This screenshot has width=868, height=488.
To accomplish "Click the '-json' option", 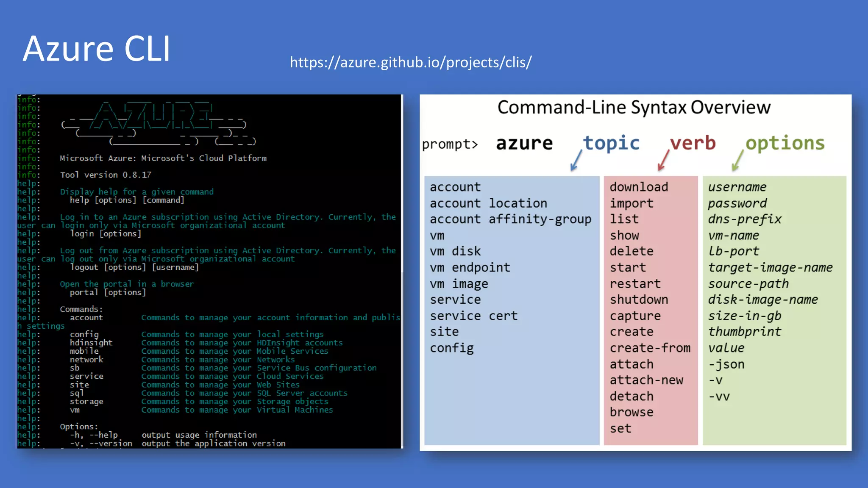I will tap(726, 364).
